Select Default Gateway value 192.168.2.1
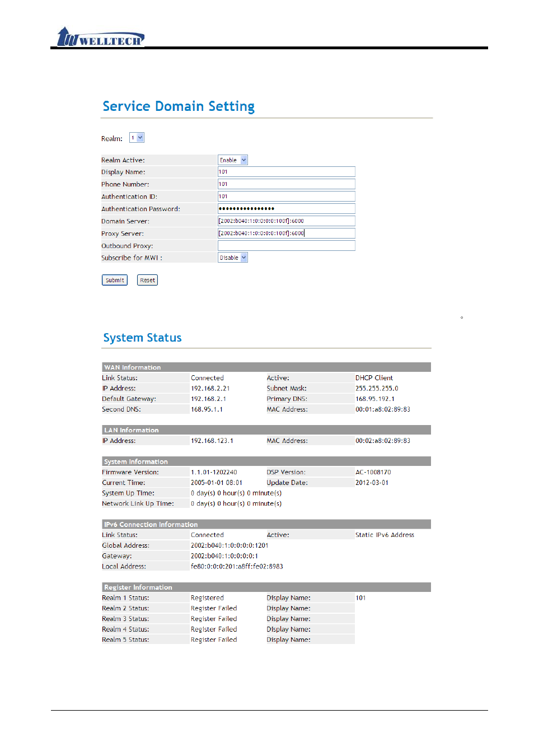 (209, 399)
